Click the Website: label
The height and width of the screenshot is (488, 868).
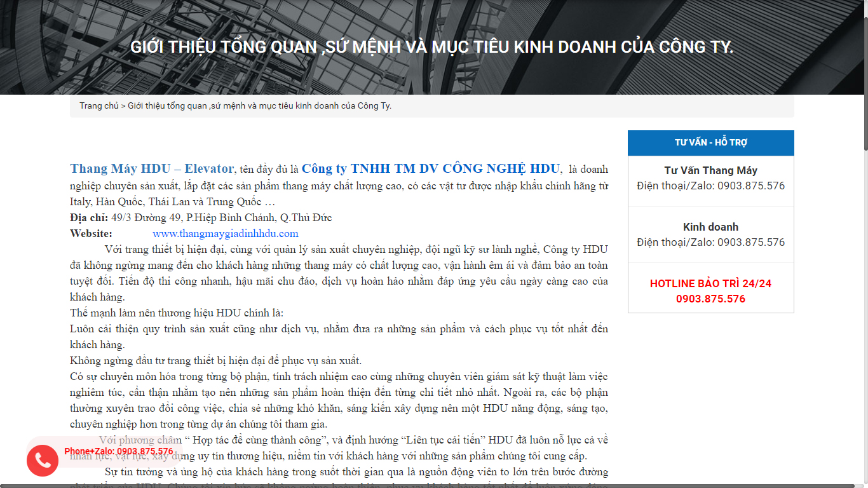point(91,234)
